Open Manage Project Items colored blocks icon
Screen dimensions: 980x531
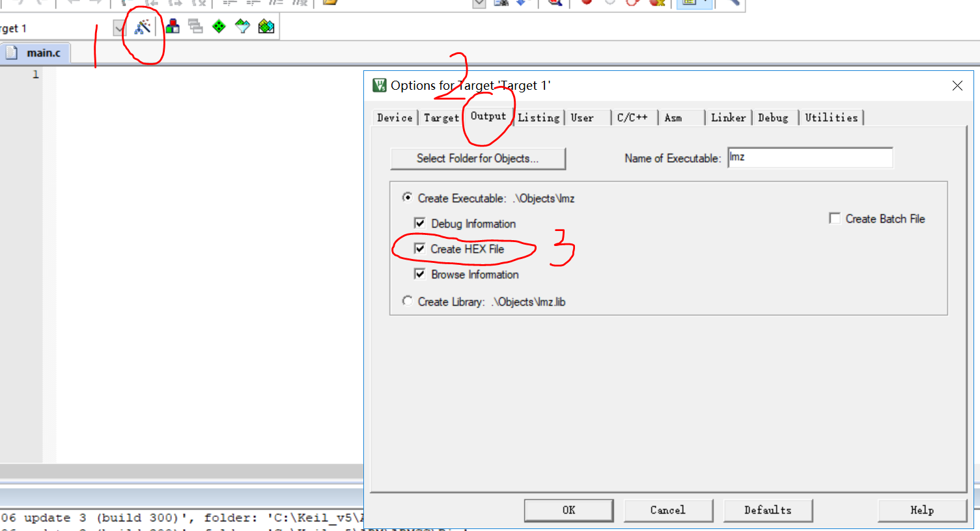point(173,27)
